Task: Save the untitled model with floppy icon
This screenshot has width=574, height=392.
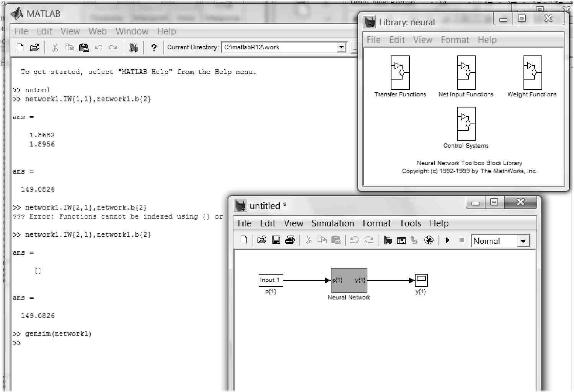Action: [x=276, y=240]
